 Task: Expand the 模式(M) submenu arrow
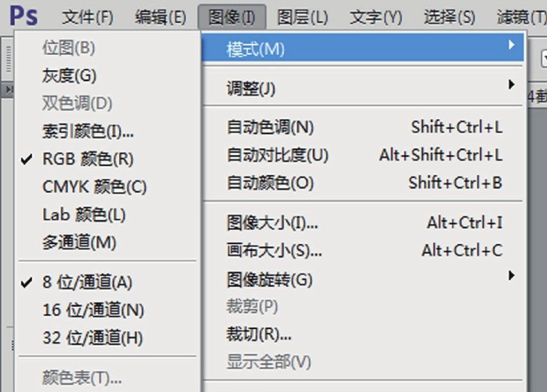[511, 45]
